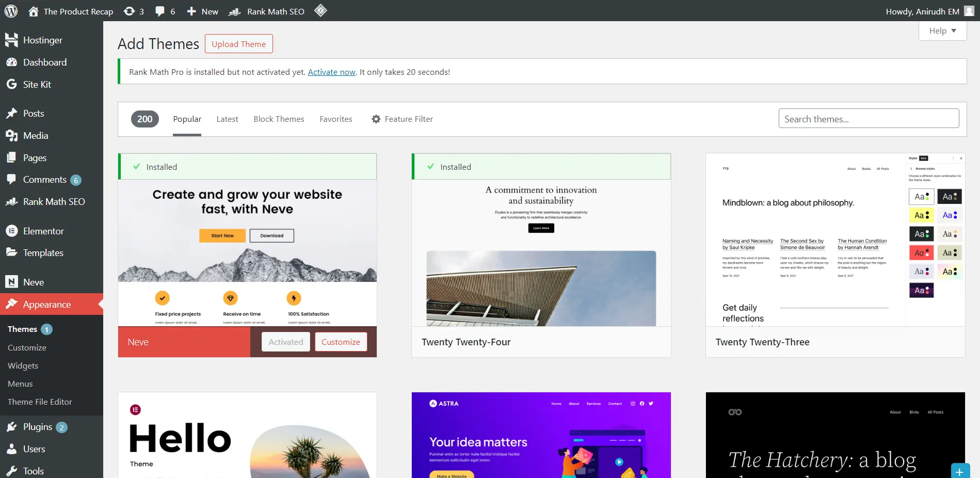
Task: Click the Add Themes heading
Action: (x=158, y=44)
